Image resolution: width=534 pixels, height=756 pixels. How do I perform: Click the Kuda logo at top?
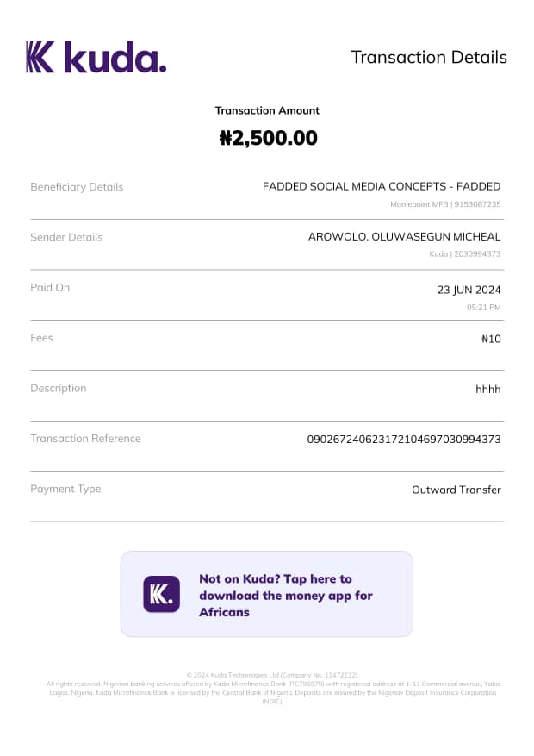point(96,58)
